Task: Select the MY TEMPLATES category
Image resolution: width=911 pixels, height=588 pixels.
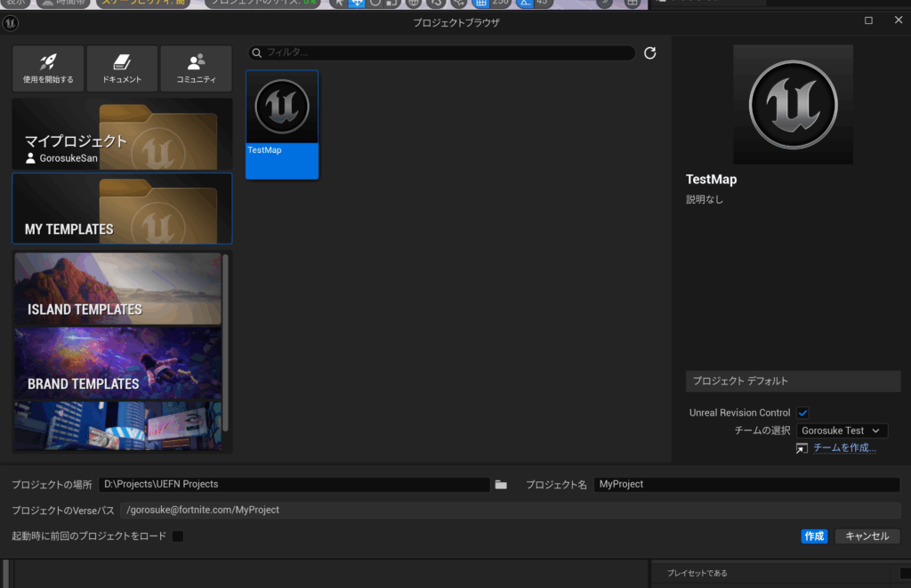Action: click(122, 208)
